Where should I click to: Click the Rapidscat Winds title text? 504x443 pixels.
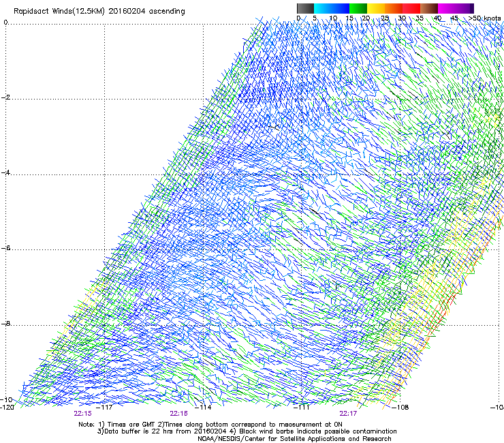99,12
